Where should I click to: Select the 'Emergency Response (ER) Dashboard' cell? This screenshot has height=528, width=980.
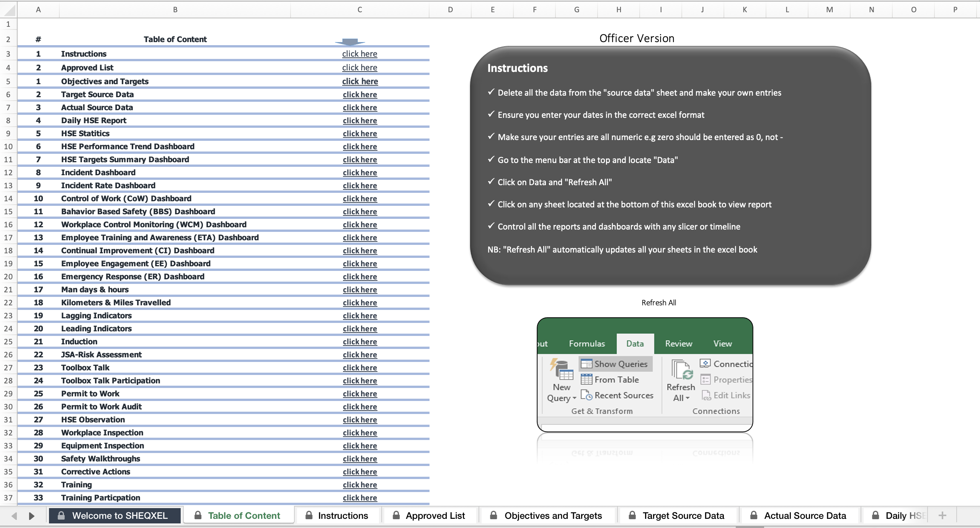point(175,277)
